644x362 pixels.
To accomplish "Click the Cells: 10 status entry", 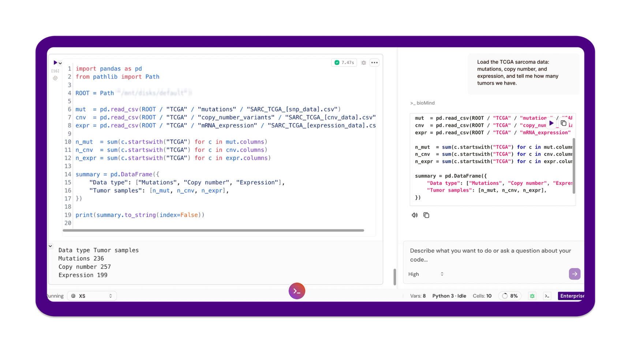I will pyautogui.click(x=482, y=296).
